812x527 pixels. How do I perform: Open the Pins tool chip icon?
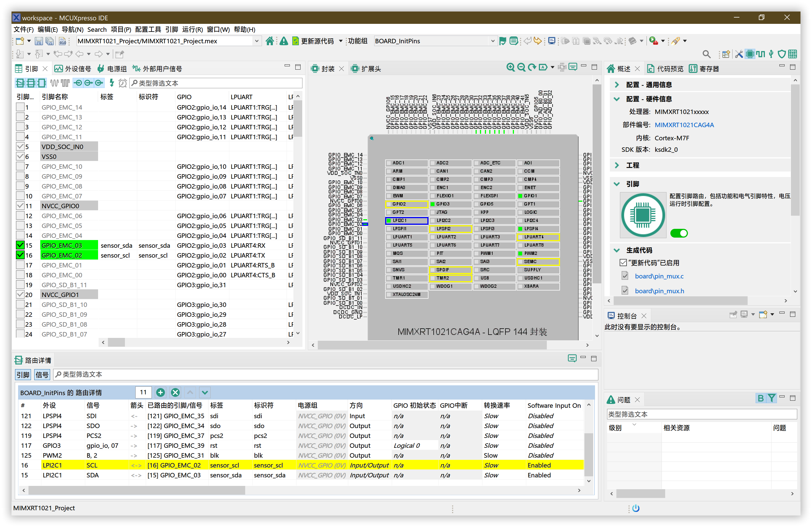tap(750, 54)
